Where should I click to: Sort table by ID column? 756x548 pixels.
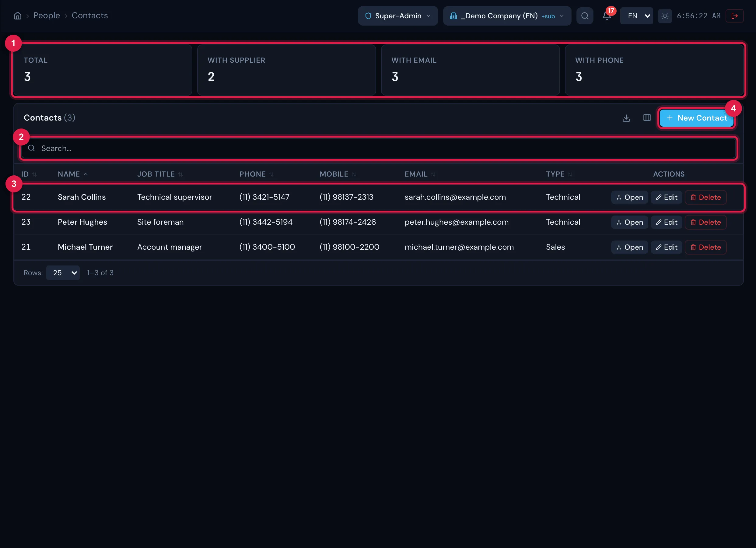29,174
